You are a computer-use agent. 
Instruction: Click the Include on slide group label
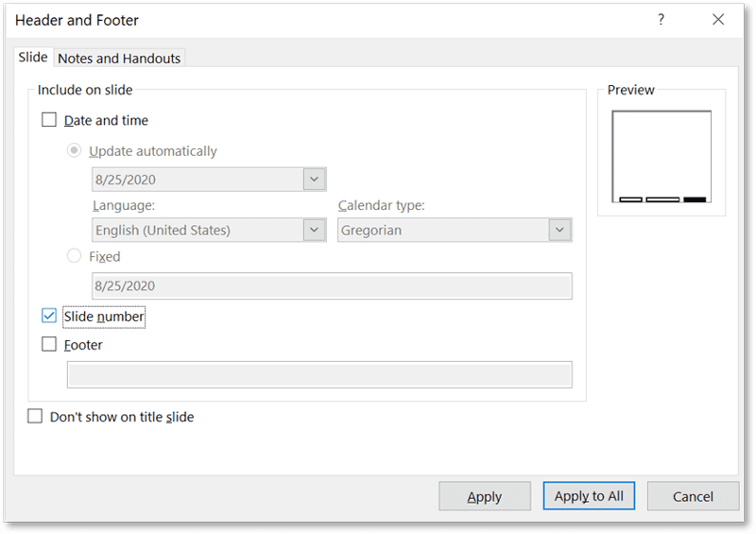pyautogui.click(x=85, y=90)
